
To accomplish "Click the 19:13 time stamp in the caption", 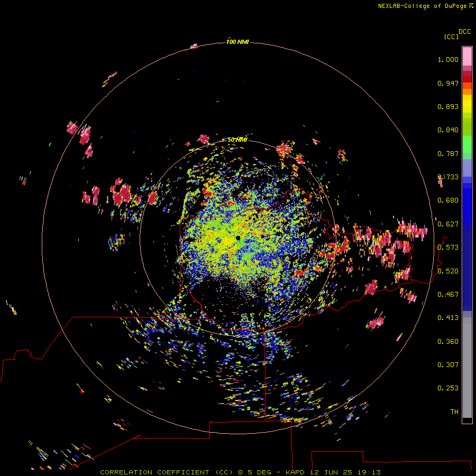I will click(x=369, y=472).
